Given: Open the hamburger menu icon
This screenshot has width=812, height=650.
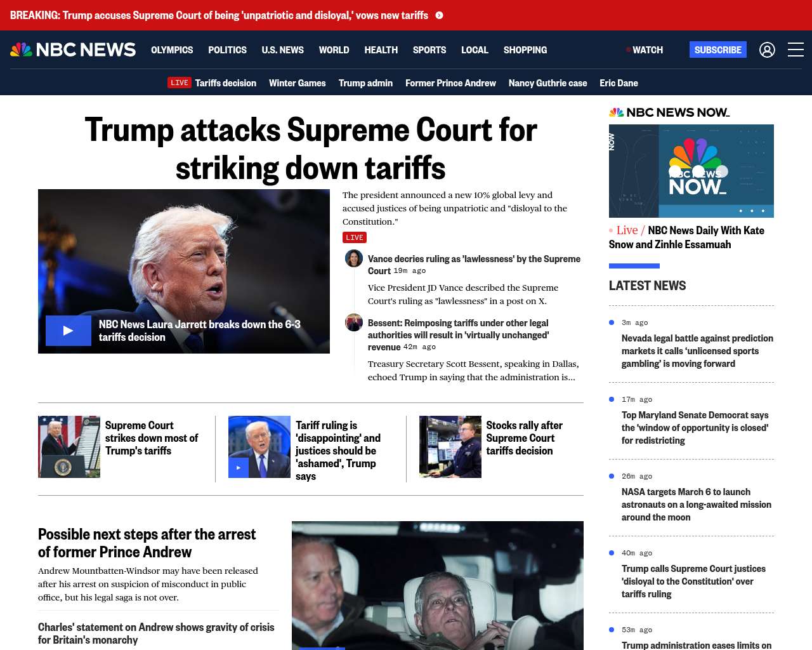Looking at the screenshot, I should pos(796,50).
